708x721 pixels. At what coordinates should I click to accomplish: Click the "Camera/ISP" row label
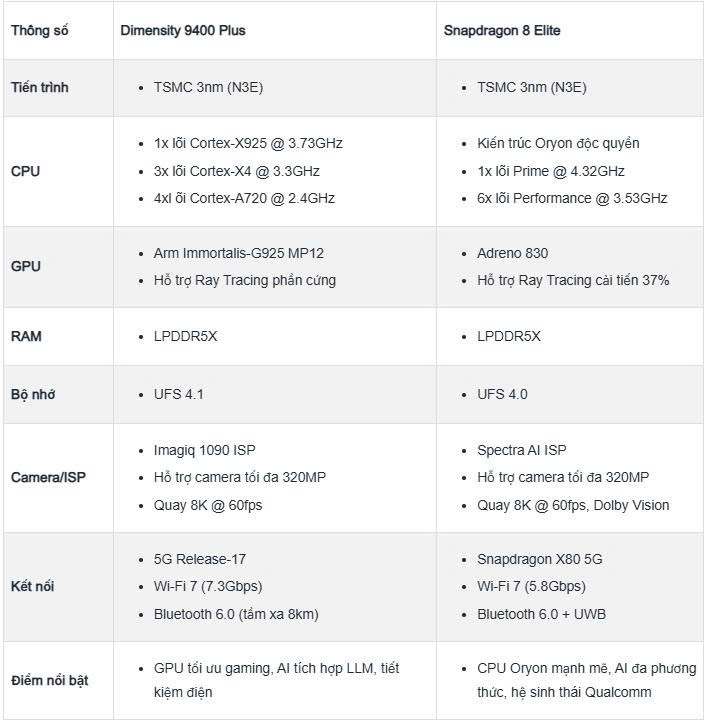tap(48, 478)
